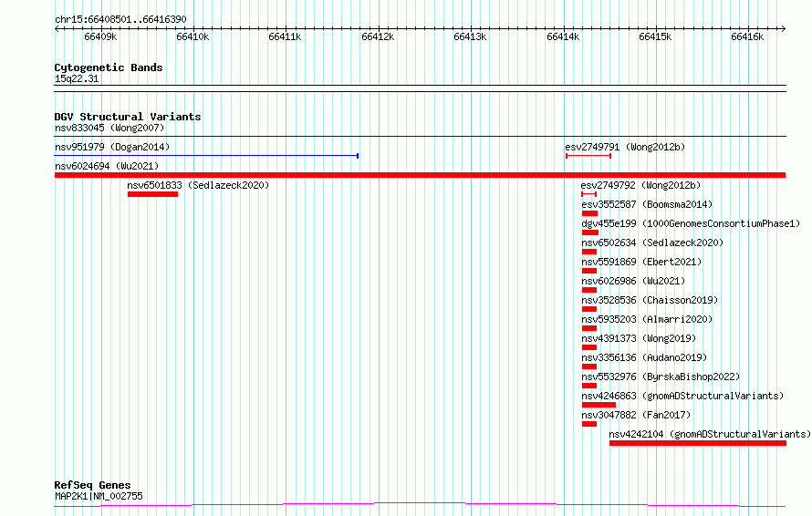Click the magenta MAP2K1 gene line
The width and height of the screenshot is (812, 516).
(x=420, y=505)
